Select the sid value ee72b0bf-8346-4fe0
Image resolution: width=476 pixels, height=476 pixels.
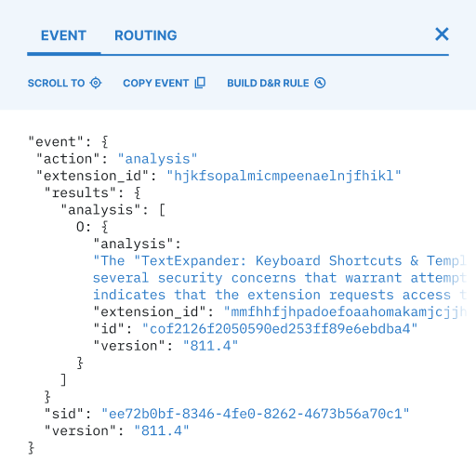256,414
